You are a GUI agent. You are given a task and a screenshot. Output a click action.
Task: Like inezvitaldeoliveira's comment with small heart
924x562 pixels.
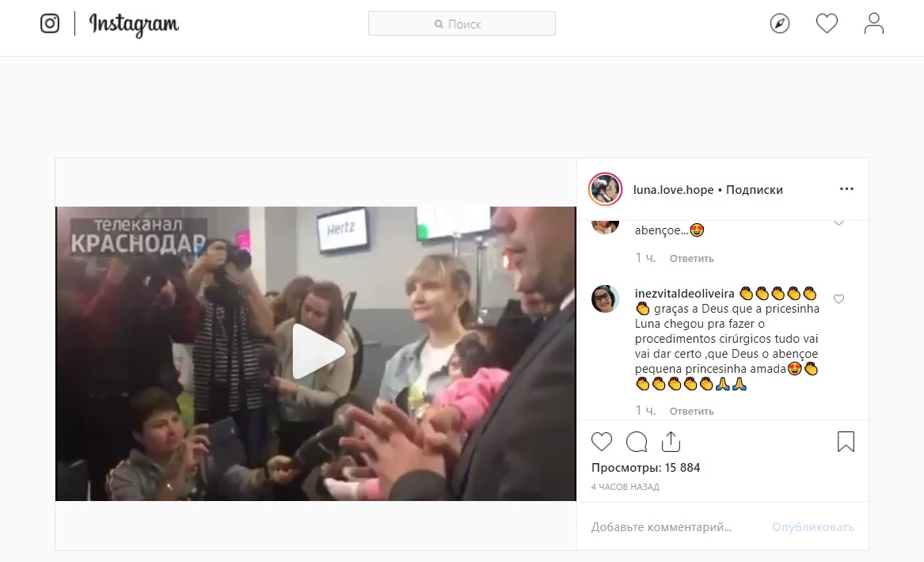pos(838,299)
